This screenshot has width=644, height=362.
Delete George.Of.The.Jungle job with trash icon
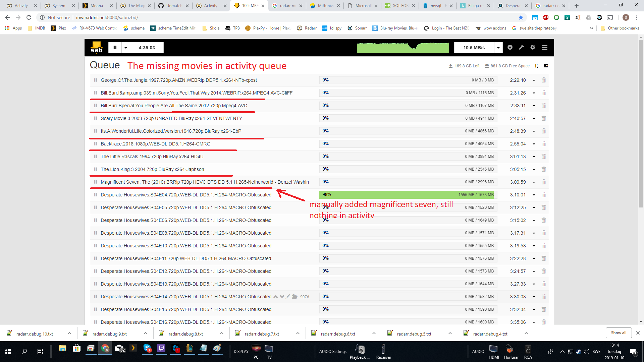[x=544, y=80]
